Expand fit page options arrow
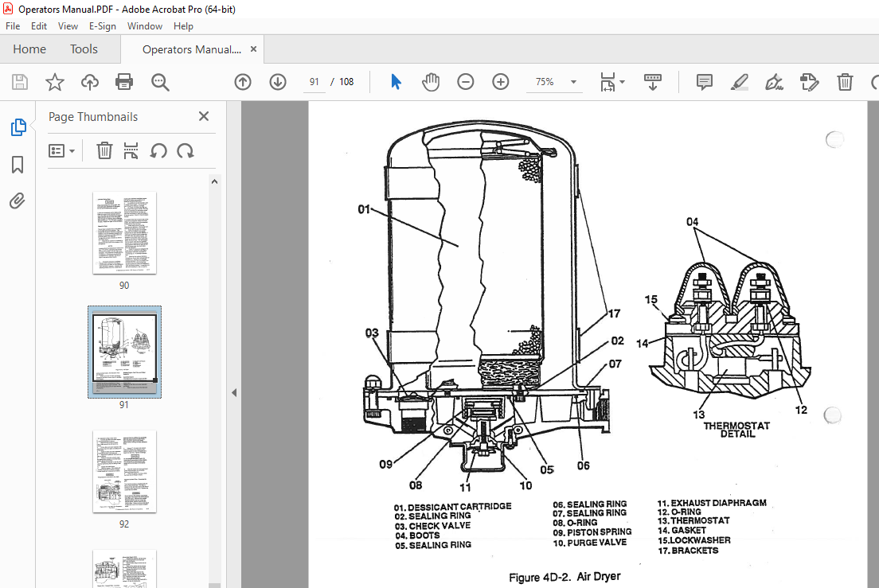This screenshot has width=879, height=588. 623,82
